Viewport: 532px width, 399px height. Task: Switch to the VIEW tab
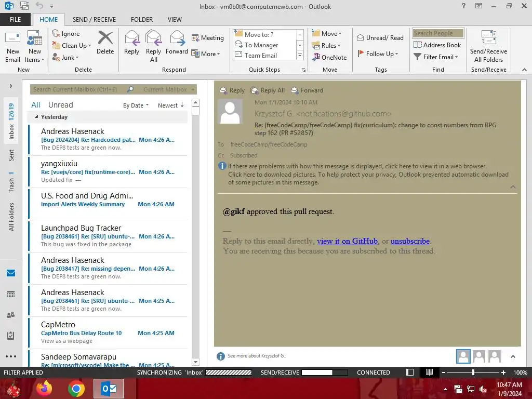pyautogui.click(x=175, y=19)
